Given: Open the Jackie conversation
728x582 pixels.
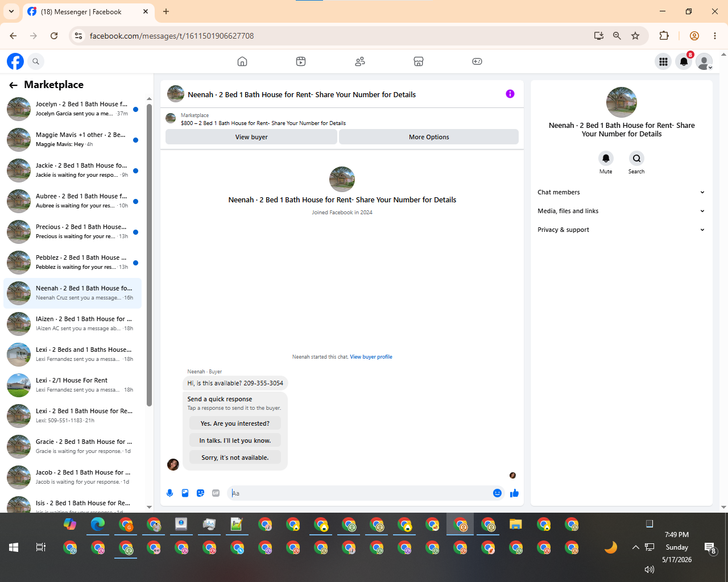Looking at the screenshot, I should [72, 170].
